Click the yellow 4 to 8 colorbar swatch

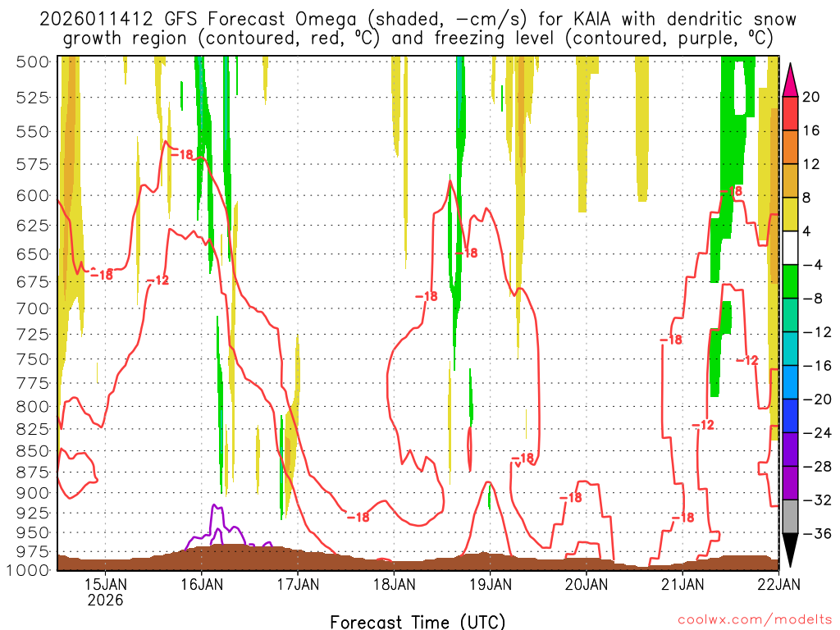pyautogui.click(x=790, y=215)
